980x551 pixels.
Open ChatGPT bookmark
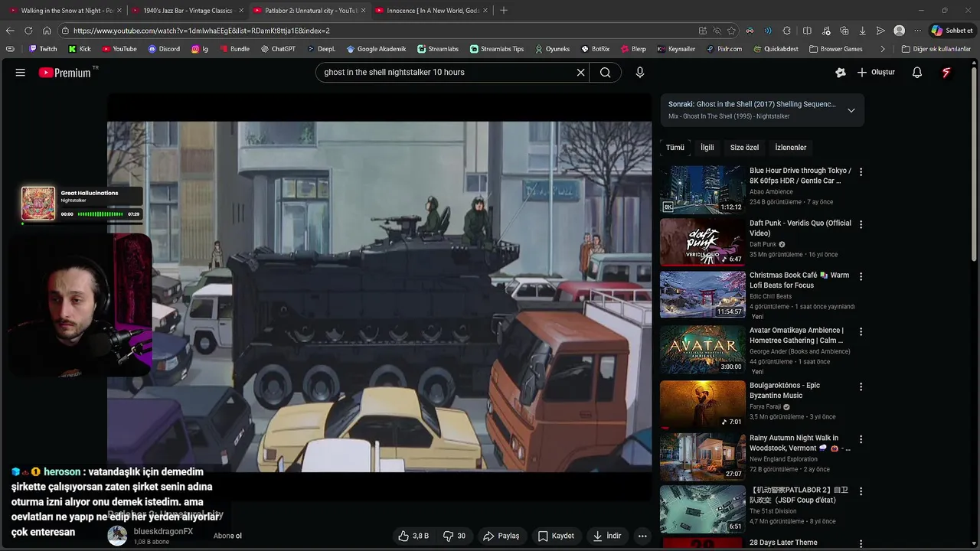277,49
